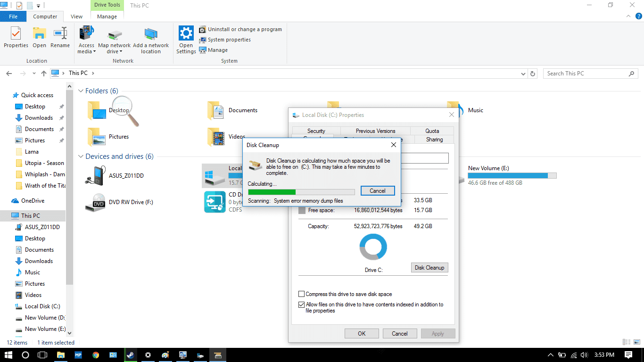Click the Rename icon in ribbon
The height and width of the screenshot is (362, 644).
click(60, 34)
